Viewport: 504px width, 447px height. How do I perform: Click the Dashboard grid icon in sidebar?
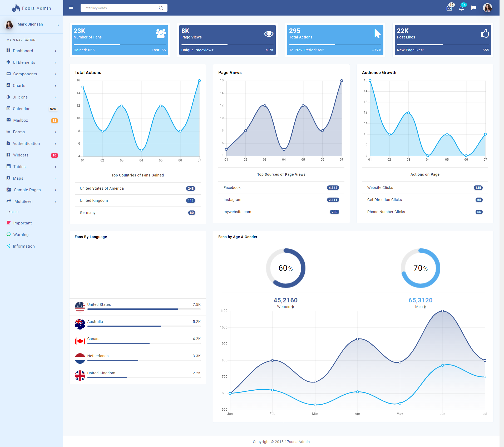tap(8, 50)
